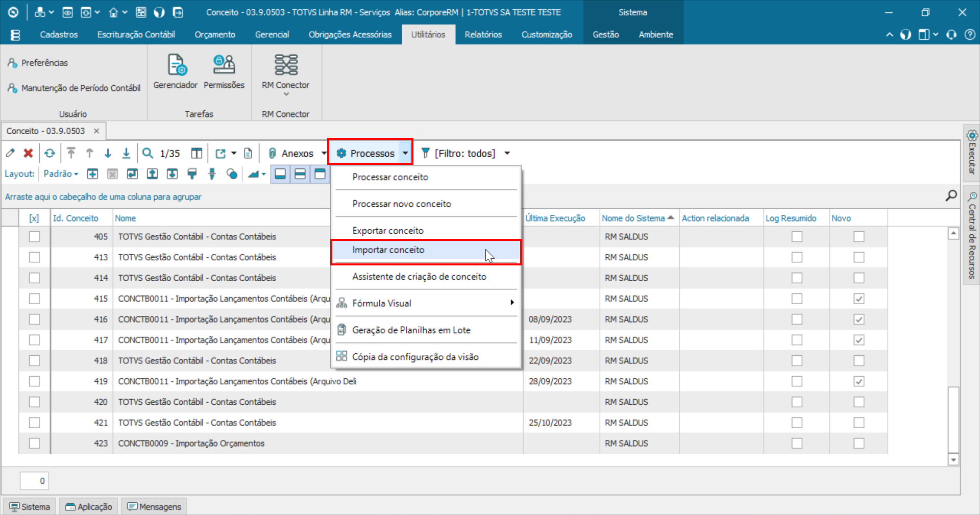This screenshot has height=515, width=980.
Task: Sort by Nome do Sistema column header
Action: [638, 218]
